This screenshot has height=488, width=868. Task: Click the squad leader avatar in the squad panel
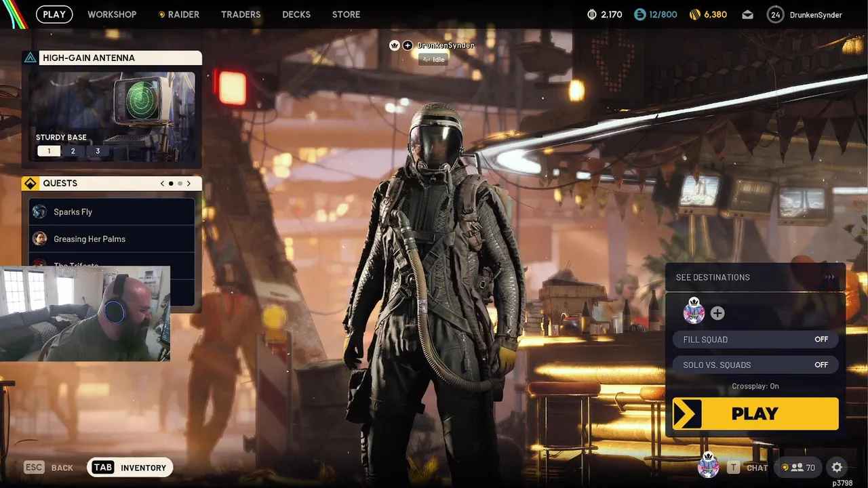694,312
